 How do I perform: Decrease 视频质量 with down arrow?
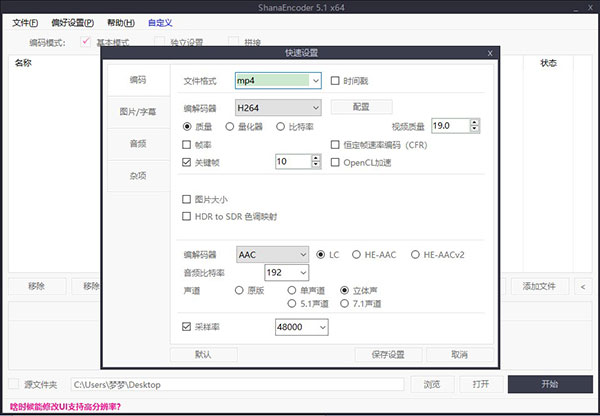(x=474, y=129)
